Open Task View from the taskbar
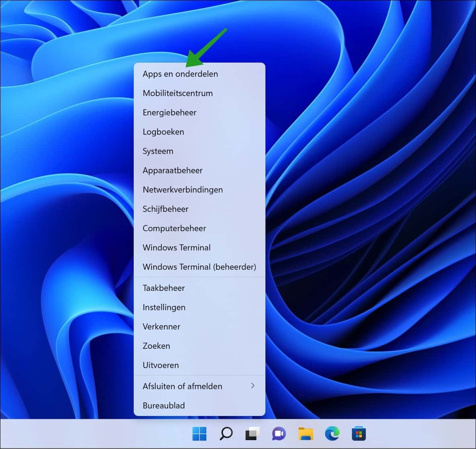 [x=252, y=434]
